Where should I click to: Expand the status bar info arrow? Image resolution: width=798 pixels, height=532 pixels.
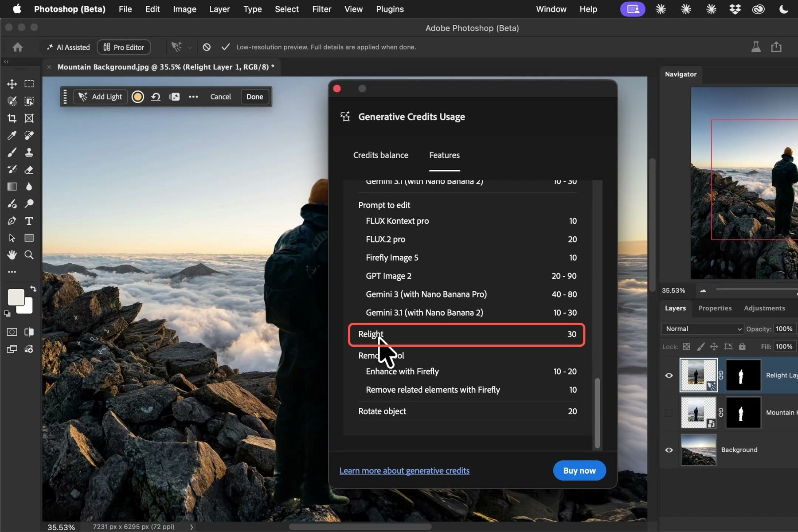click(192, 527)
